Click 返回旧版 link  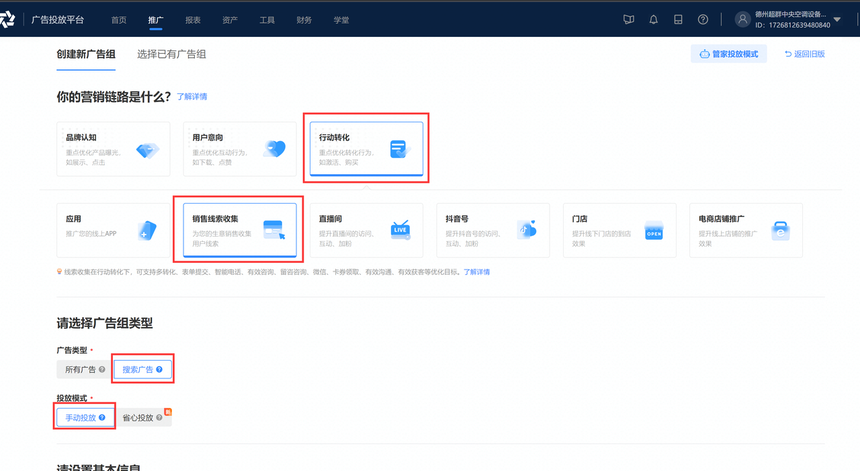coord(805,54)
